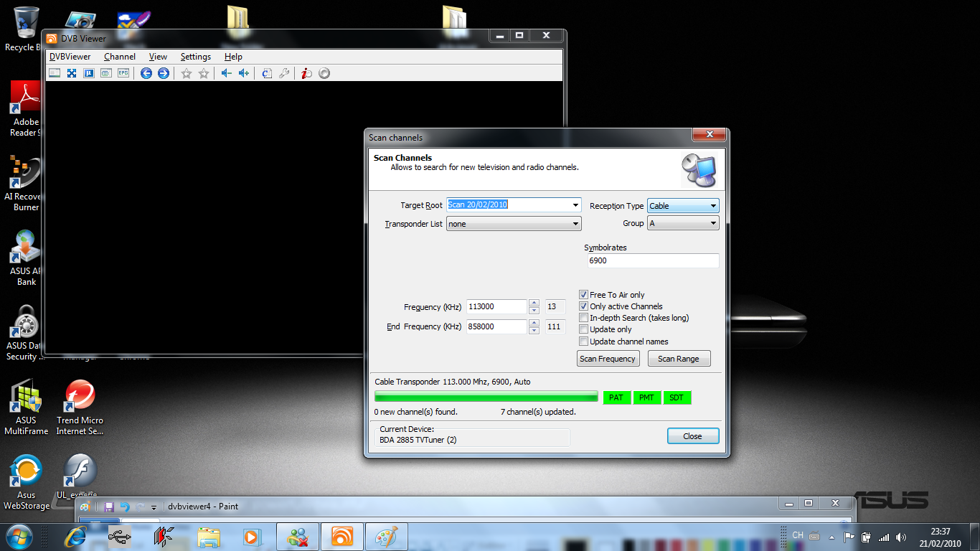This screenshot has width=980, height=551.
Task: Click the green PAT indicator
Action: click(616, 397)
